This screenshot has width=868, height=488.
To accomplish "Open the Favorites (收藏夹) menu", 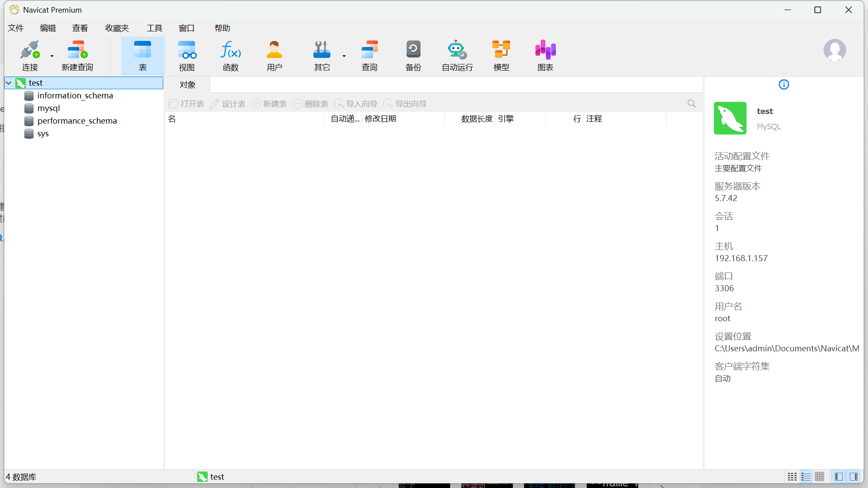I will coord(117,28).
